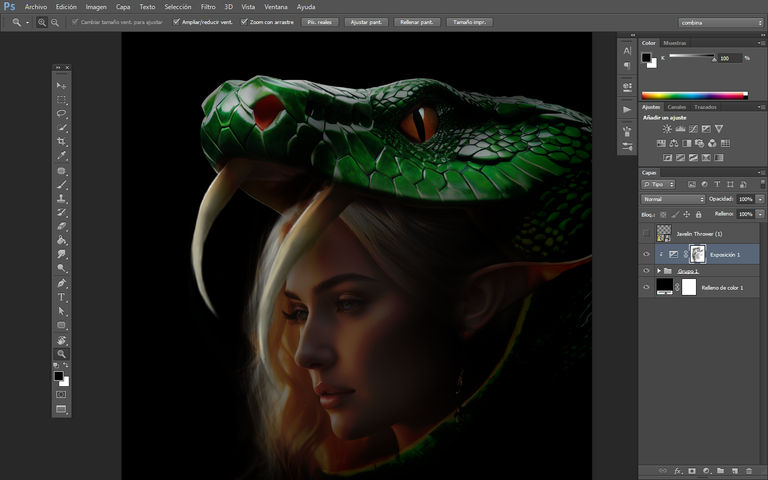The height and width of the screenshot is (480, 768).
Task: Select the Path Selection tool
Action: pyautogui.click(x=61, y=311)
